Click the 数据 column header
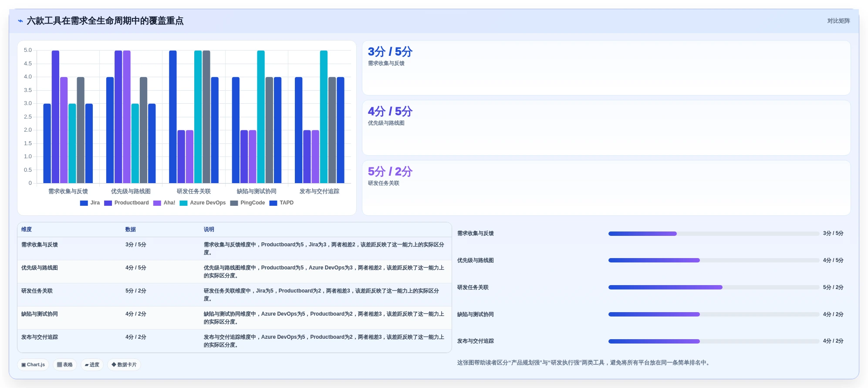868x388 pixels. pos(131,229)
